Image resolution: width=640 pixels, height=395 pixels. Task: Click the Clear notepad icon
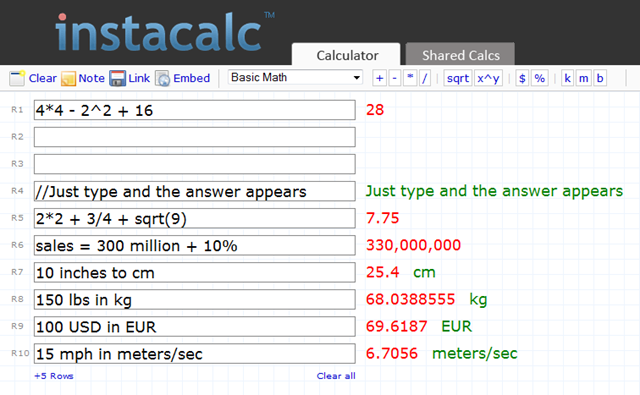tap(17, 78)
